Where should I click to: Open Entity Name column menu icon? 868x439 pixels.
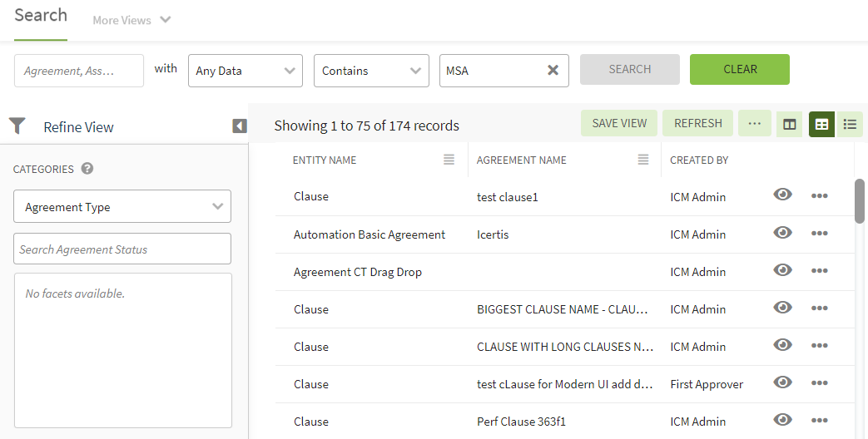point(449,160)
